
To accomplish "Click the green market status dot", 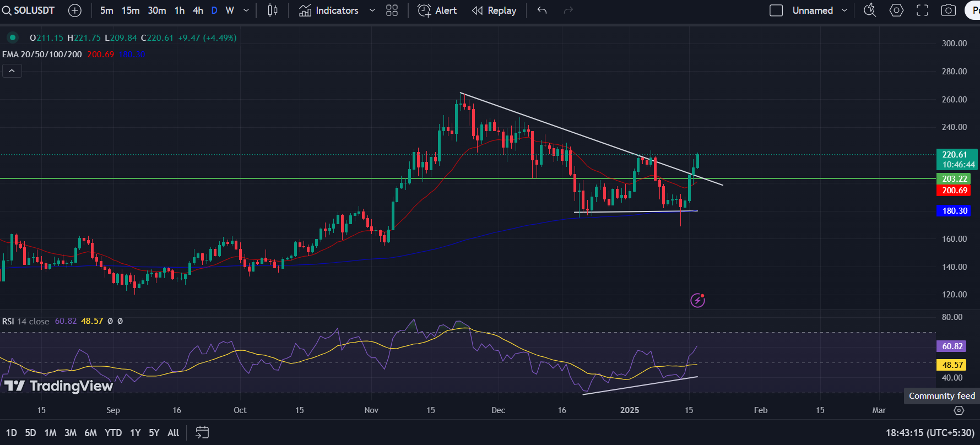I will pos(12,37).
